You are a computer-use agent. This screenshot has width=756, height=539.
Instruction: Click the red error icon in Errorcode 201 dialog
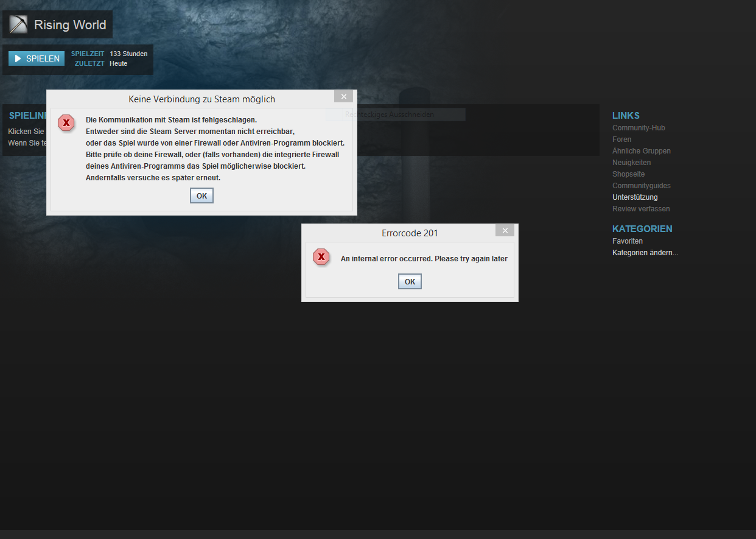(x=321, y=257)
